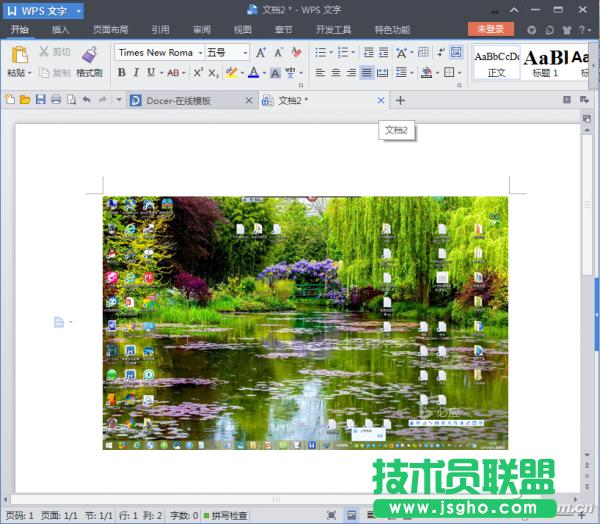Image resolution: width=600 pixels, height=524 pixels.
Task: Toggle spell check (拼写检查) in status bar
Action: 226,515
